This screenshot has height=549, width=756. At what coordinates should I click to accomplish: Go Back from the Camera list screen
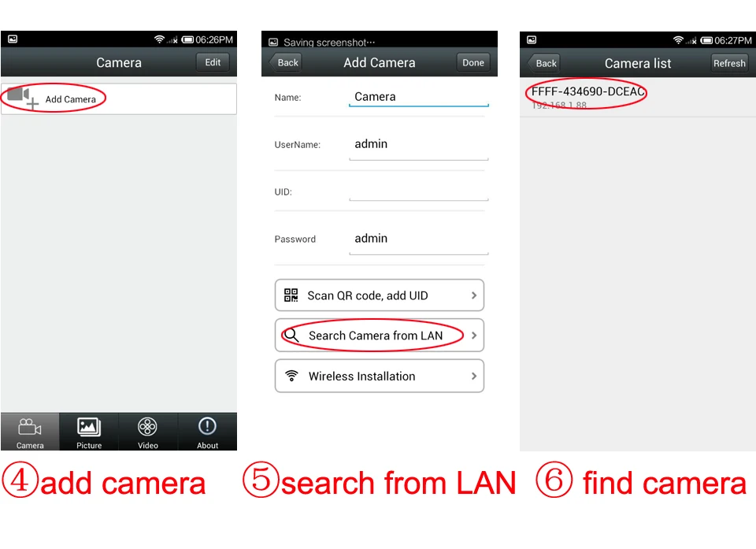pyautogui.click(x=543, y=63)
